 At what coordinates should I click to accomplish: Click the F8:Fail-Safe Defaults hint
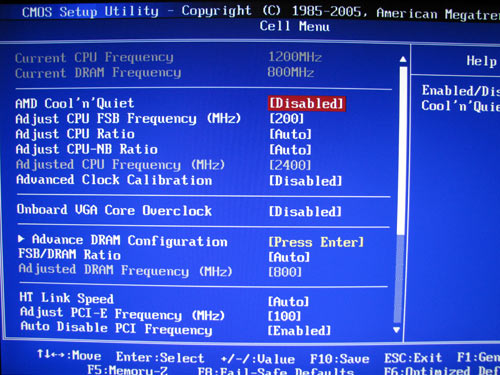pyautogui.click(x=276, y=371)
